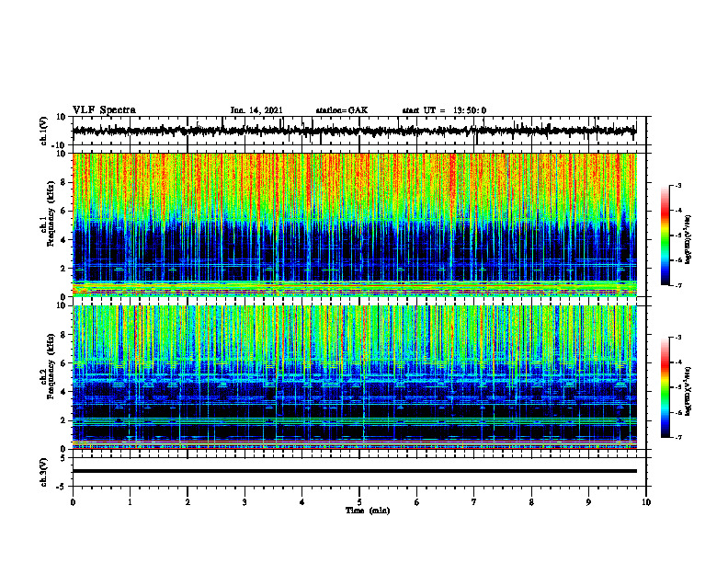Screen dimensions: 728x563
Task: Click the "ch.3(V)" vertical axis label
Action: click(x=43, y=472)
